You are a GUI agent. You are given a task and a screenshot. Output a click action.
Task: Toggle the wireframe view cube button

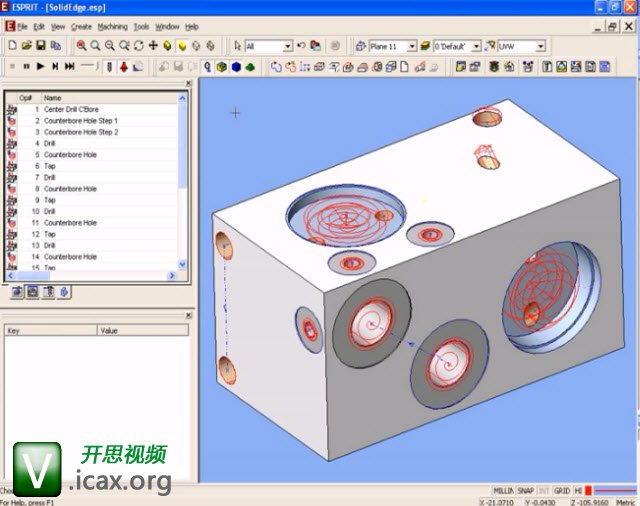pos(196,46)
